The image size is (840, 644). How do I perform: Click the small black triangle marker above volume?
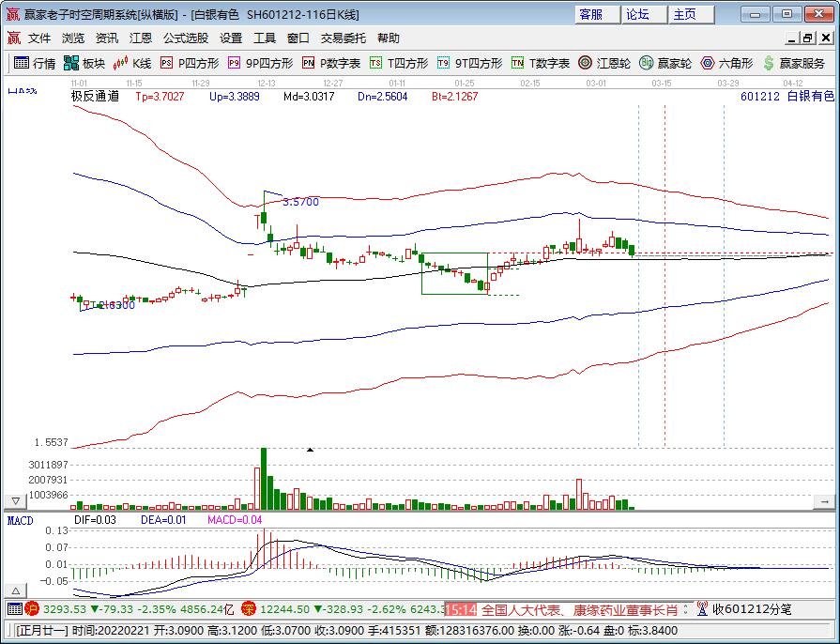(310, 450)
